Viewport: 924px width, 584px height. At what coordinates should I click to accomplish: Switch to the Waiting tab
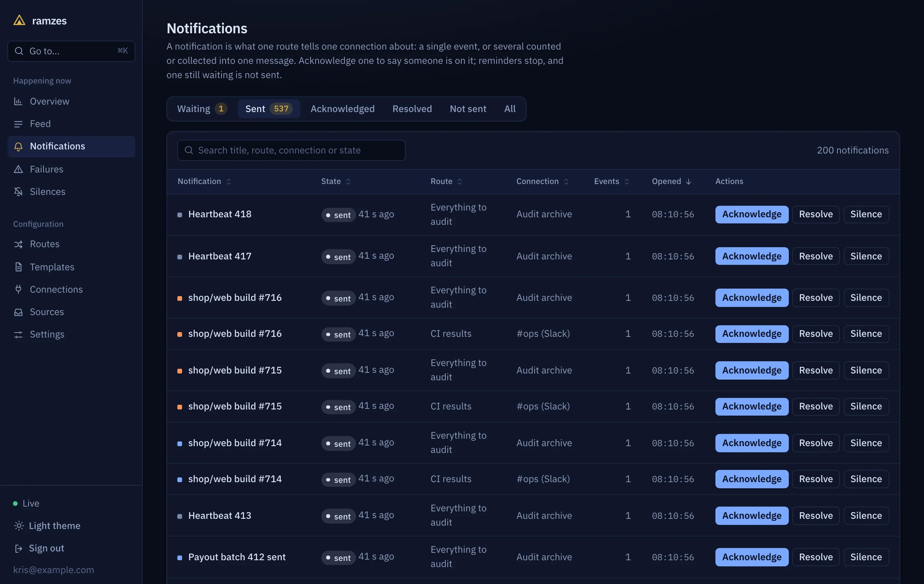(x=202, y=109)
